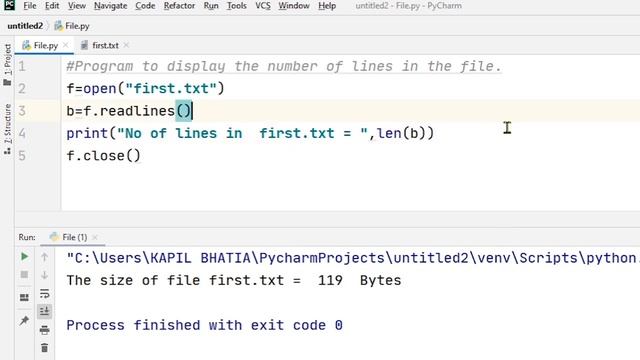Image resolution: width=640 pixels, height=360 pixels.
Task: Close the File.py editor tab
Action: click(x=66, y=45)
